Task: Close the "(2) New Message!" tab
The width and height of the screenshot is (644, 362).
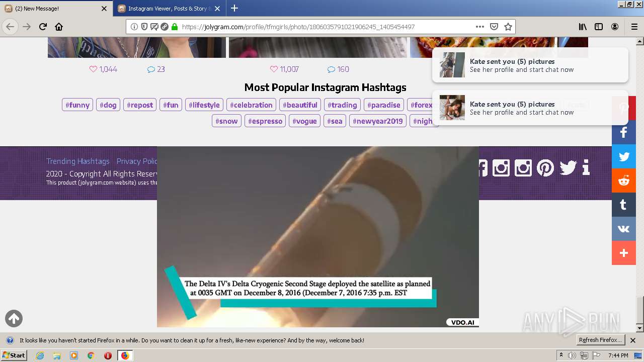Action: click(104, 9)
